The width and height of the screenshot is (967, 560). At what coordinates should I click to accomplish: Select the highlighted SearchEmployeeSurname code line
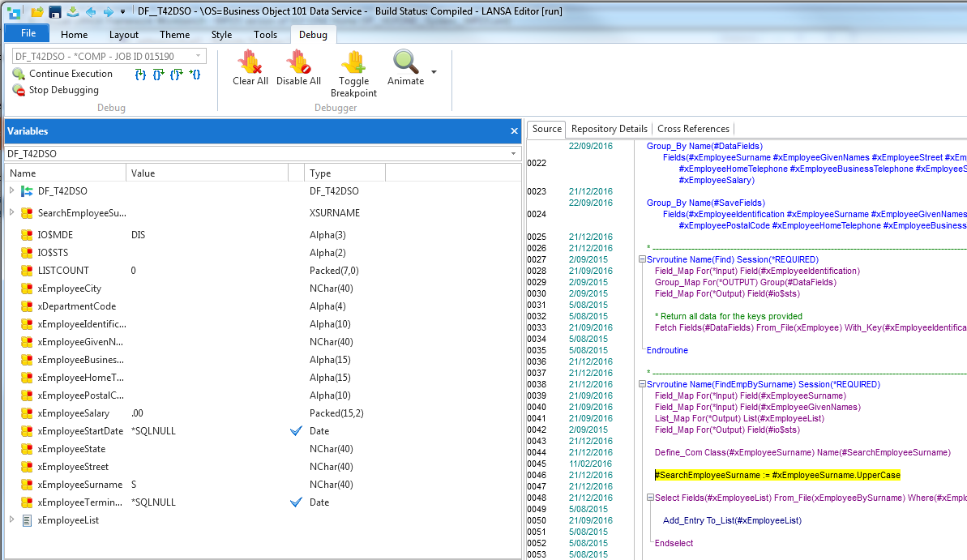click(777, 475)
